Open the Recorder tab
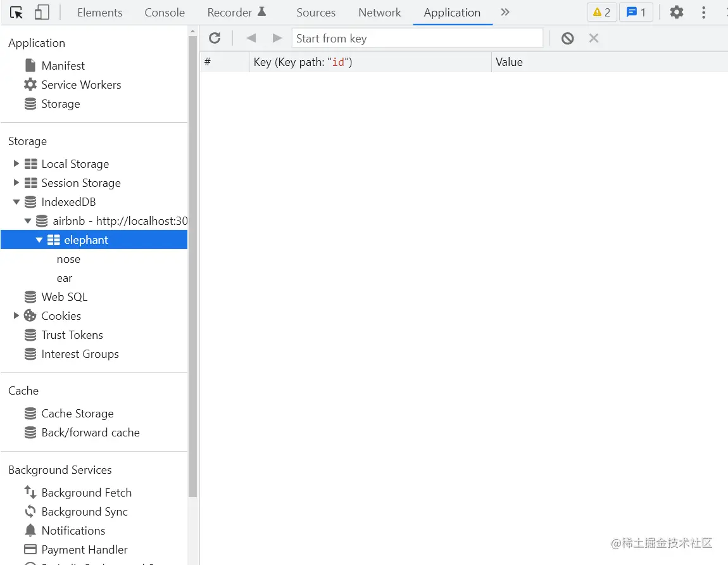The width and height of the screenshot is (728, 565). coord(236,13)
